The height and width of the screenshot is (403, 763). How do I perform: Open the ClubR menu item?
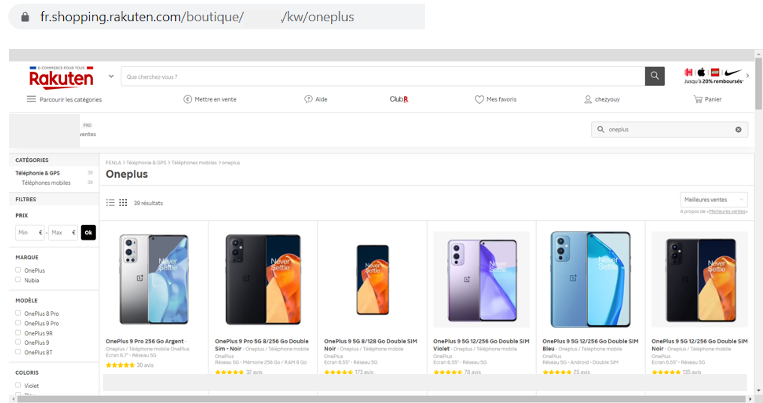click(399, 99)
